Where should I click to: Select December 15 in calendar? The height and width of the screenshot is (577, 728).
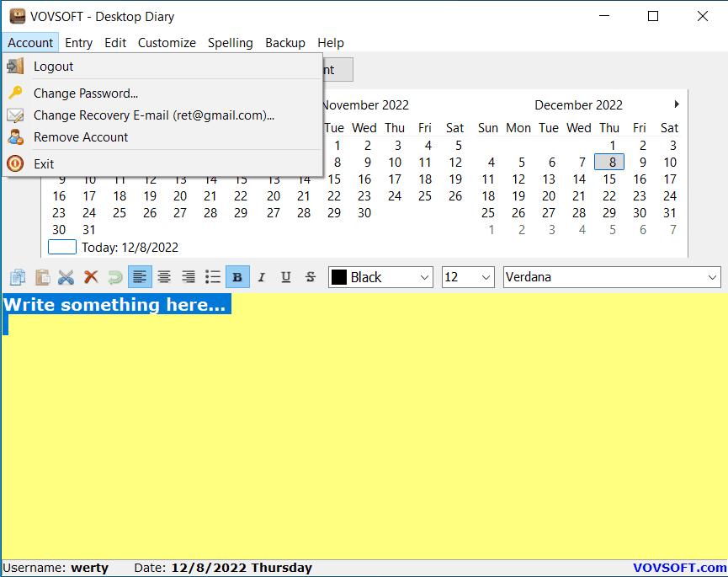tap(609, 179)
